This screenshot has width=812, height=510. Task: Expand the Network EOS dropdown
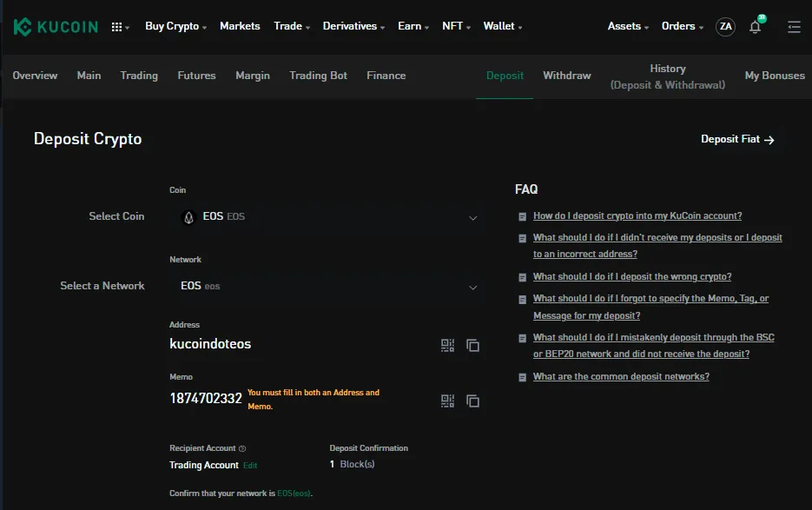click(329, 287)
